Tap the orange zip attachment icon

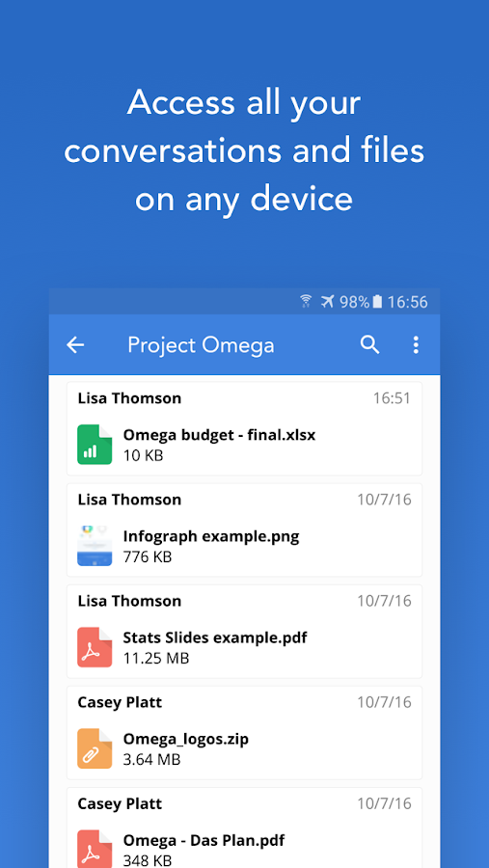[x=95, y=748]
